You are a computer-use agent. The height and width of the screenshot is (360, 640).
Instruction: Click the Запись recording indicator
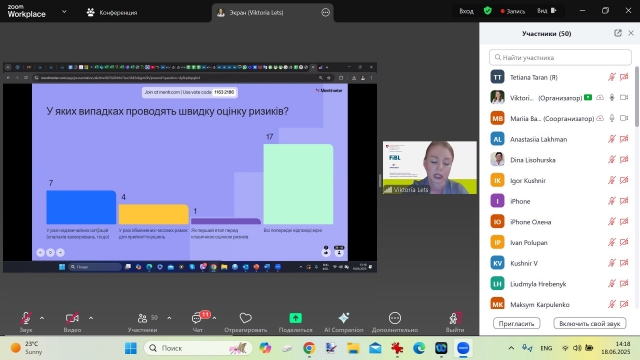pos(513,11)
